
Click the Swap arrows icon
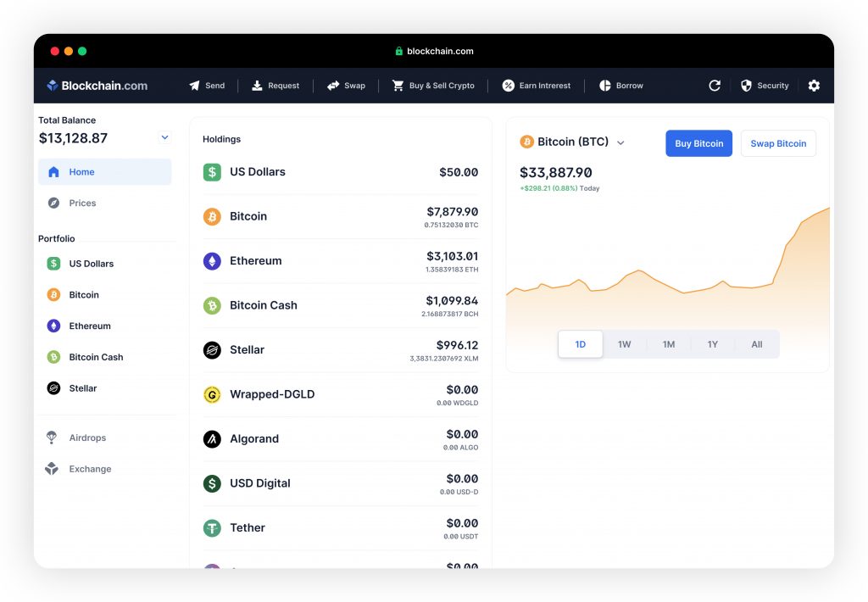point(332,86)
